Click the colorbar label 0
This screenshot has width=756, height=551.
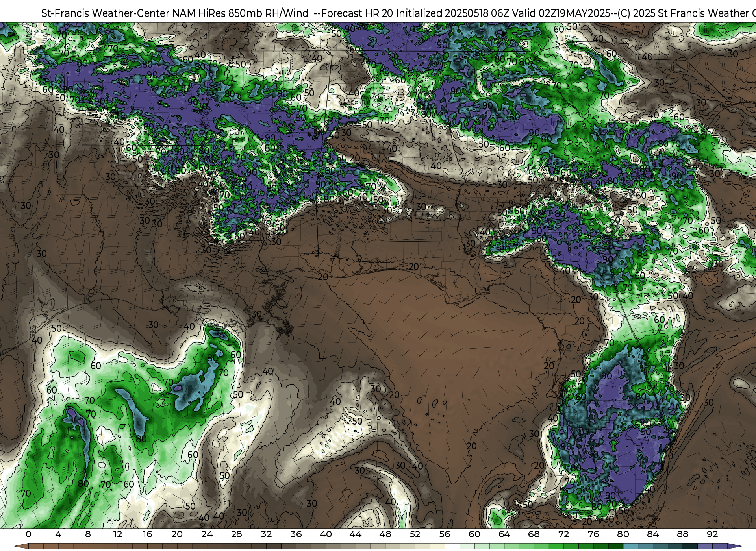[28, 534]
